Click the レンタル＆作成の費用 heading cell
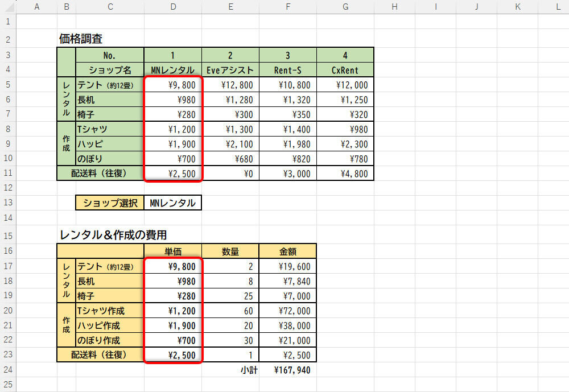Viewport: 569px width, 392px height. 113,235
